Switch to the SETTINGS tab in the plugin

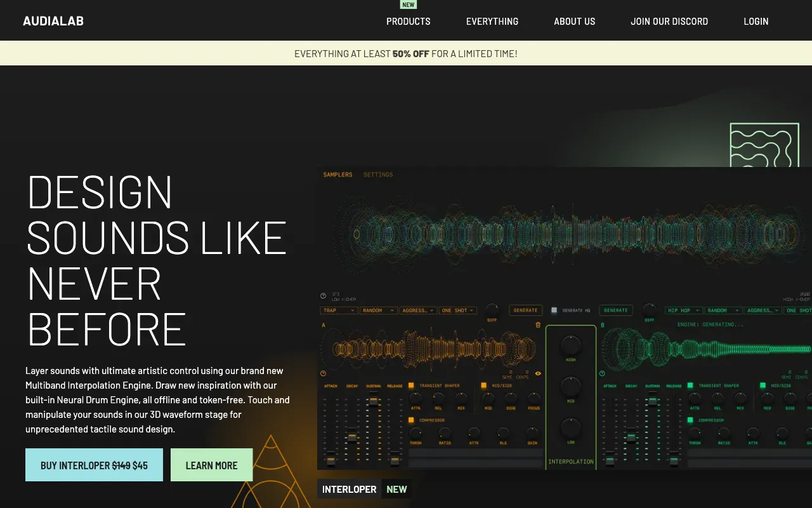click(x=378, y=175)
